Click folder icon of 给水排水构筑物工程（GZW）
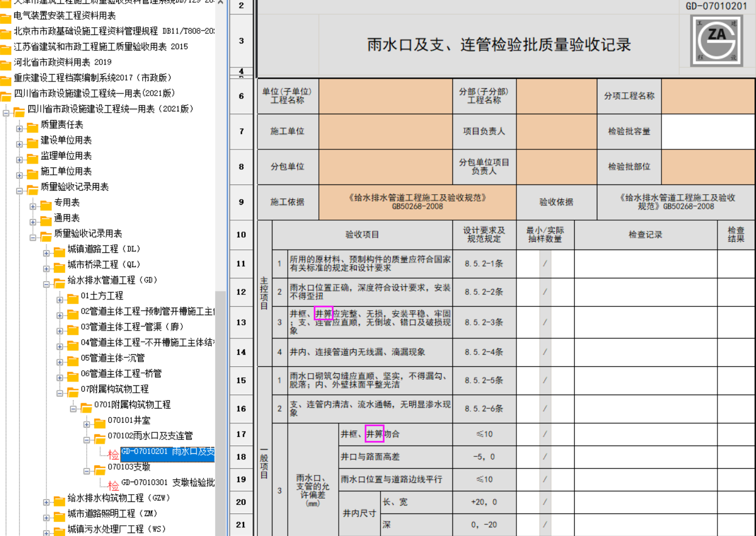This screenshot has height=536, width=756. coord(59,500)
